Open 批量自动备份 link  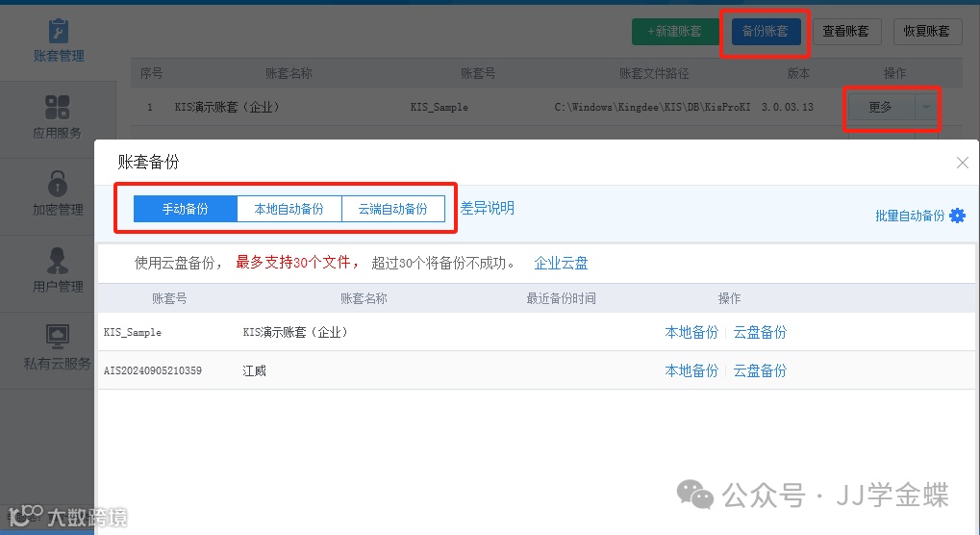click(x=910, y=216)
